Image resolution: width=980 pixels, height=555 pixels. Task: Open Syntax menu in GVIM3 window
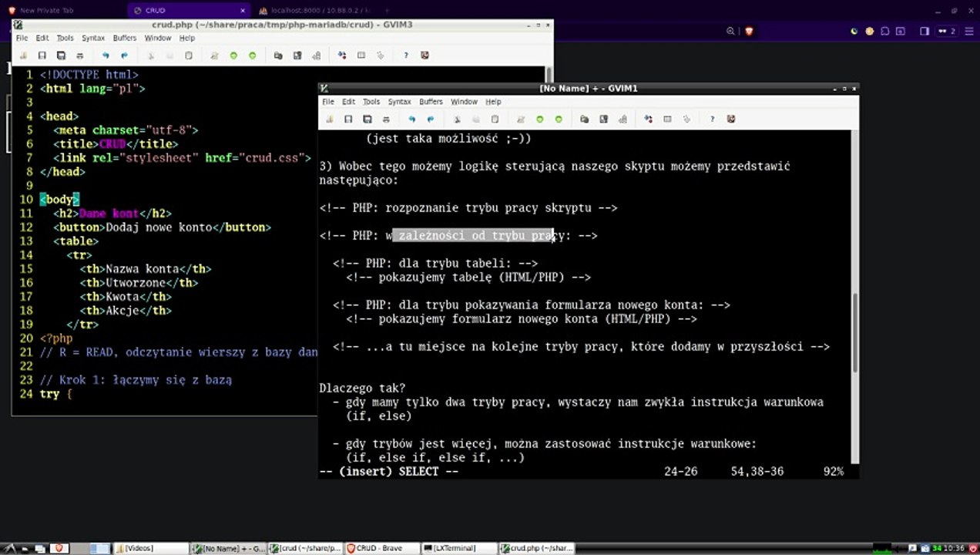tap(93, 38)
